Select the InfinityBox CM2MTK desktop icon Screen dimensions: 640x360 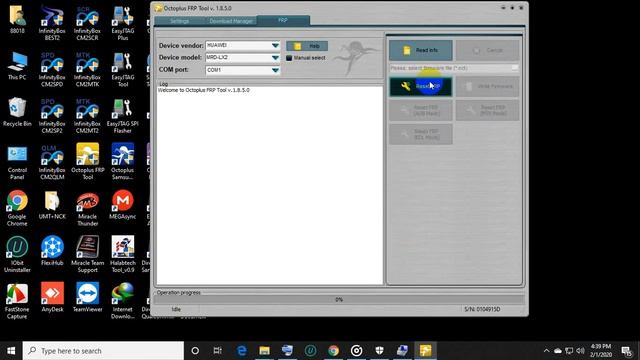click(x=87, y=69)
